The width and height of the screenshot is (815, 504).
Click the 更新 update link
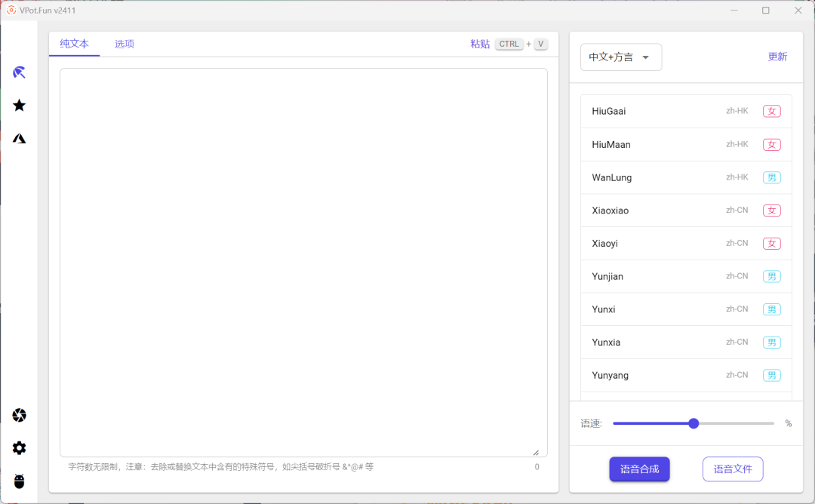777,57
